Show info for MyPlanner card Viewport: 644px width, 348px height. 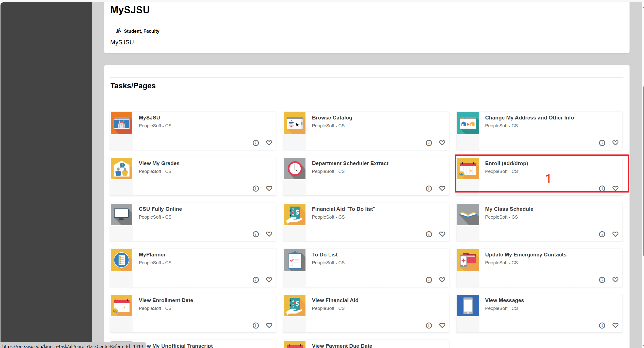(x=256, y=280)
